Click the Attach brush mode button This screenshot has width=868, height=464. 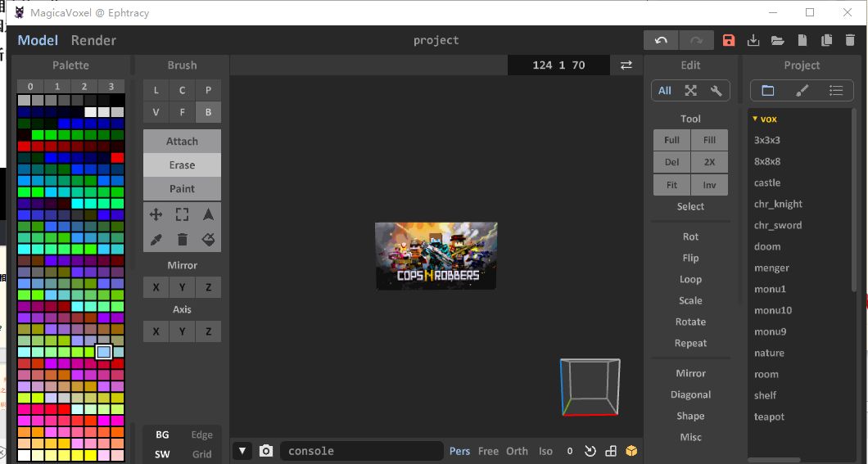coord(182,141)
